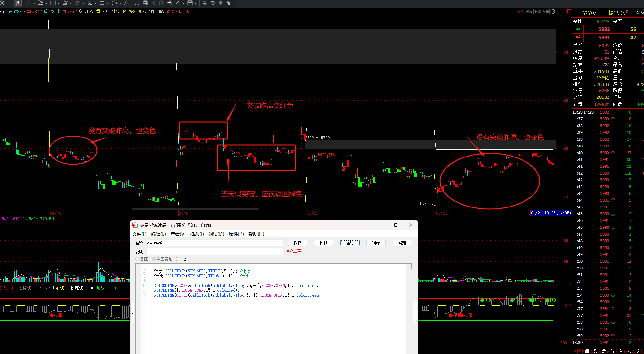
Task: Open the 插入(I) menu
Action: pos(197,234)
